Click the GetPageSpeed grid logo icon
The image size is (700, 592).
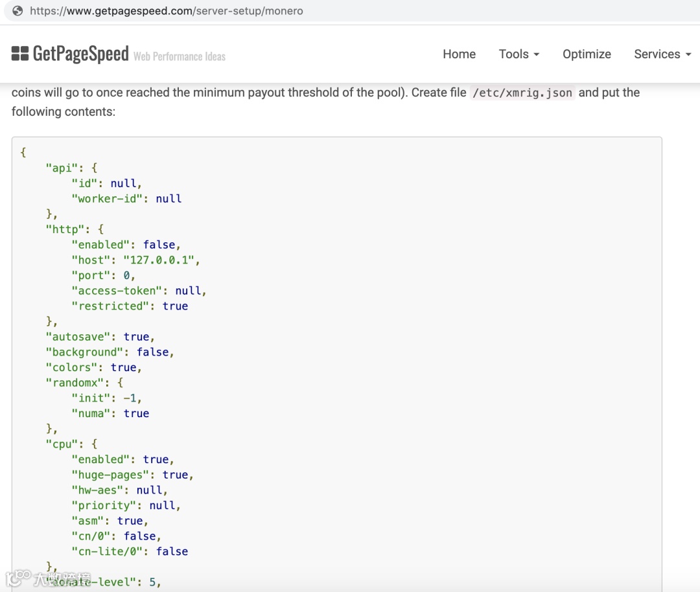[x=20, y=54]
